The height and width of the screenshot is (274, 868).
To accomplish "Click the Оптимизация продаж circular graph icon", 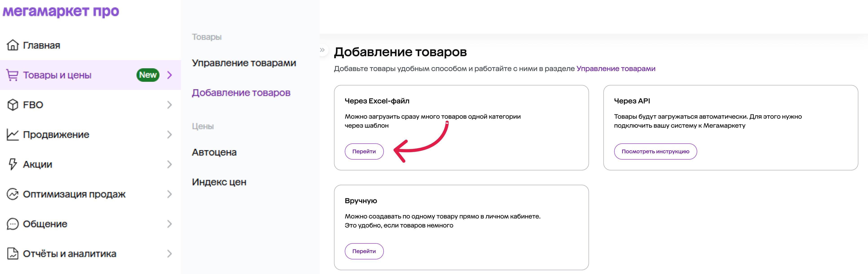I will [13, 194].
